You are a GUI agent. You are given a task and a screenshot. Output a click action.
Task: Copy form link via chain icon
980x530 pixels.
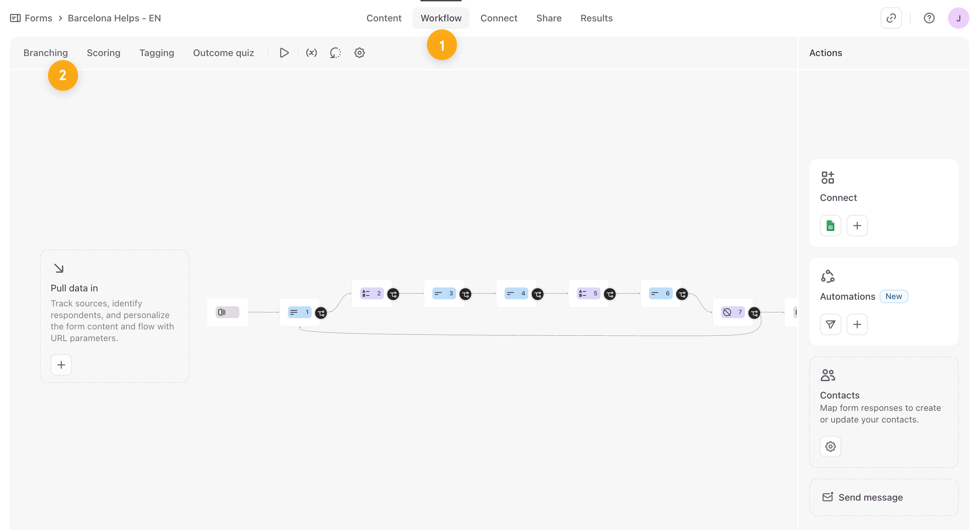point(891,18)
